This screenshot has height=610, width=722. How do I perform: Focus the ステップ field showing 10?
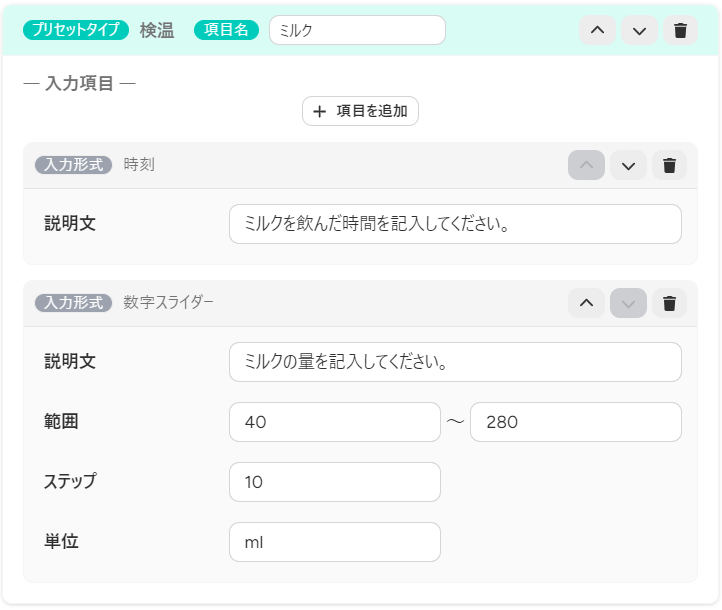335,482
